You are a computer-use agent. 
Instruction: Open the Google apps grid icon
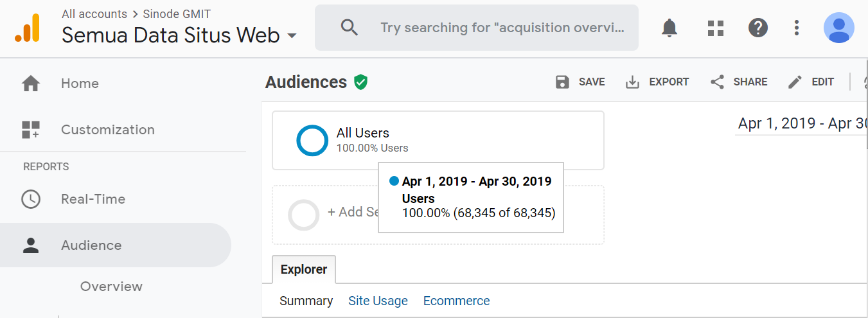tap(715, 28)
